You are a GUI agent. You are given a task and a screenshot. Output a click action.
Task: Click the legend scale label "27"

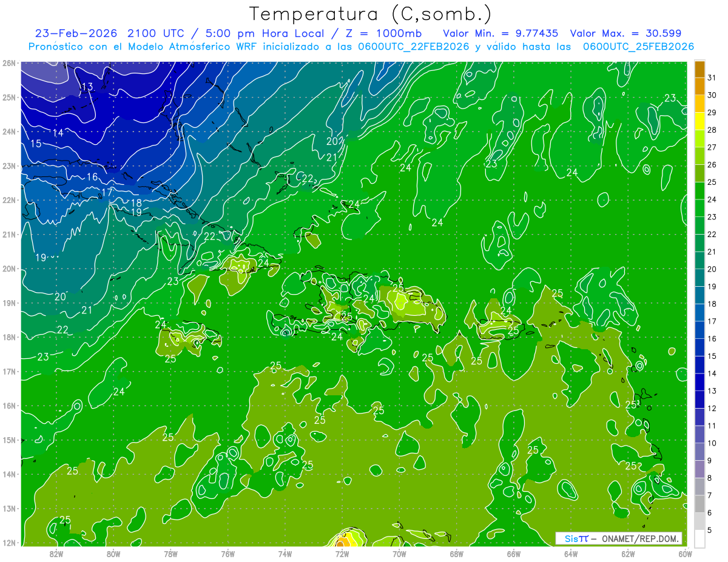pos(712,147)
